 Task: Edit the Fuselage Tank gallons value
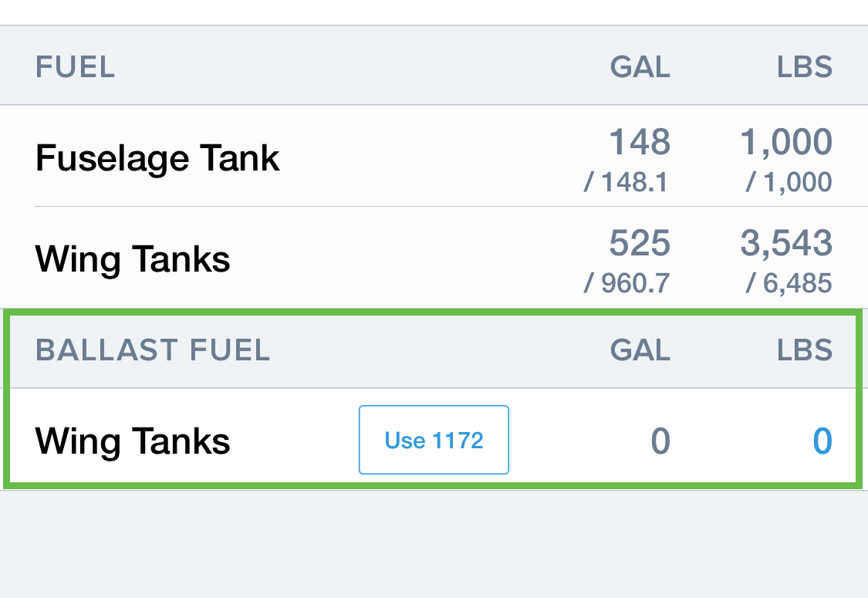639,142
